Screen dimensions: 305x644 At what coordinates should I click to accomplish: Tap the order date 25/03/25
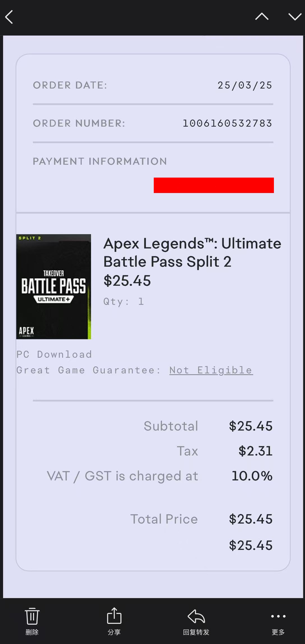tap(245, 85)
